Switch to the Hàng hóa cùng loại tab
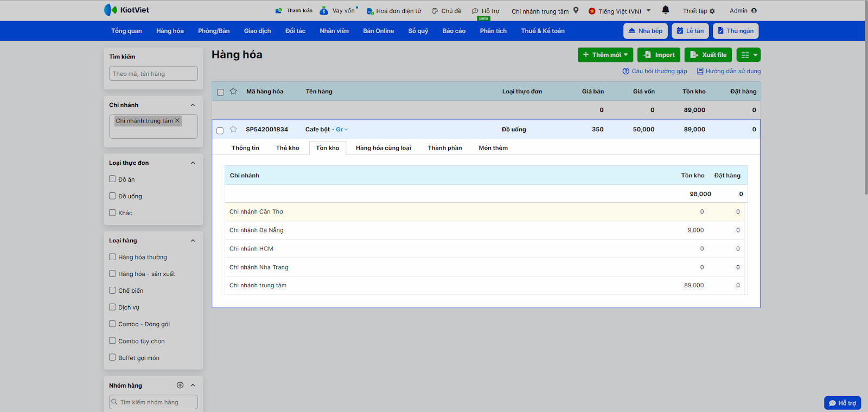This screenshot has height=412, width=868. 384,148
